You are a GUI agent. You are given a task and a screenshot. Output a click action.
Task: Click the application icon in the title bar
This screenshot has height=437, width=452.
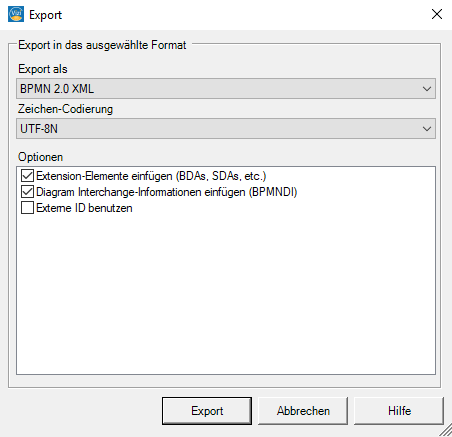point(16,15)
